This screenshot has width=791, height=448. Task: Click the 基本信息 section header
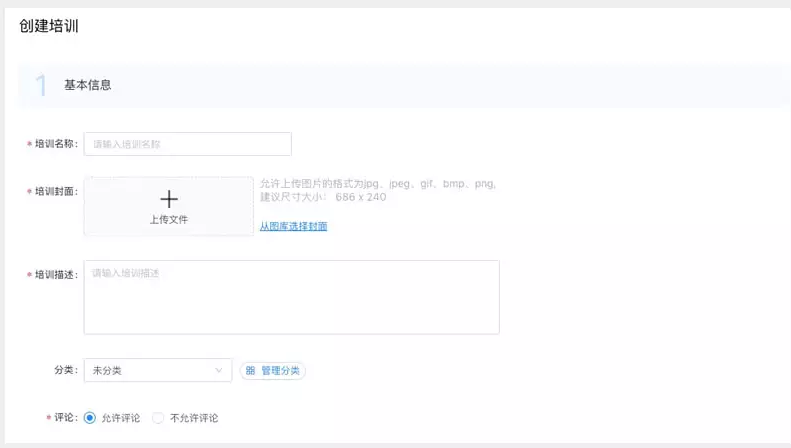(88, 85)
